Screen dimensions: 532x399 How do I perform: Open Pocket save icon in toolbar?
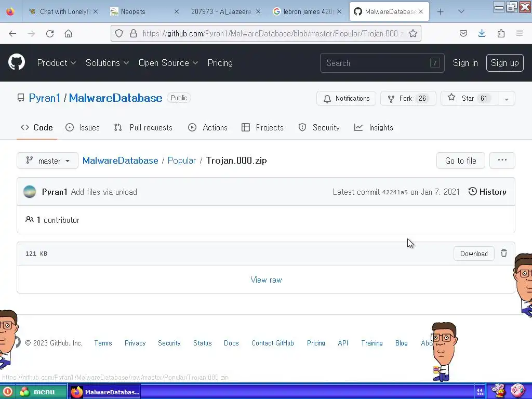(x=463, y=33)
